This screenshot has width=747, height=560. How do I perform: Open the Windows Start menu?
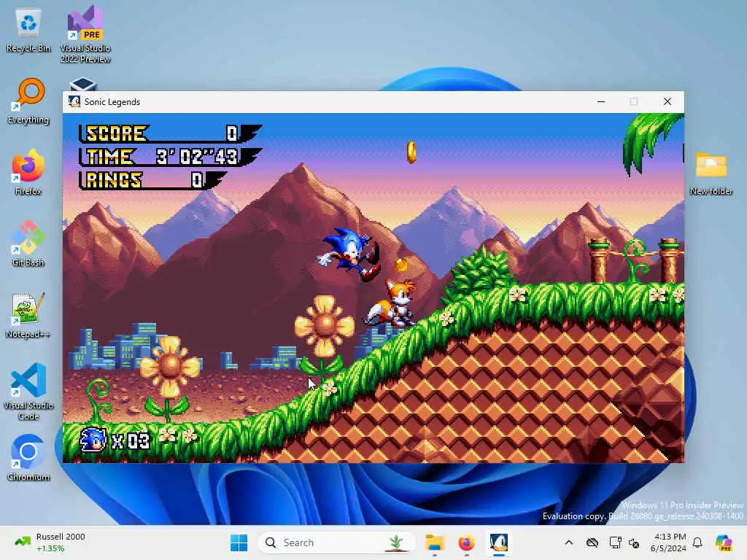(239, 542)
